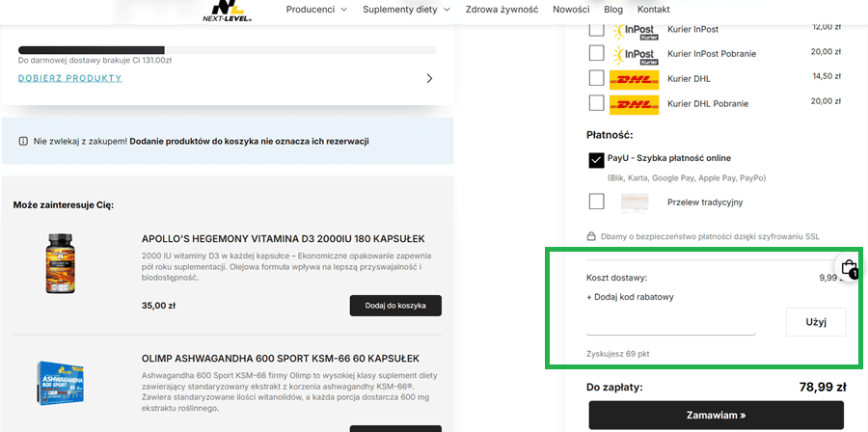Image resolution: width=868 pixels, height=432 pixels.
Task: Click the Next-Level logo
Action: [x=228, y=11]
